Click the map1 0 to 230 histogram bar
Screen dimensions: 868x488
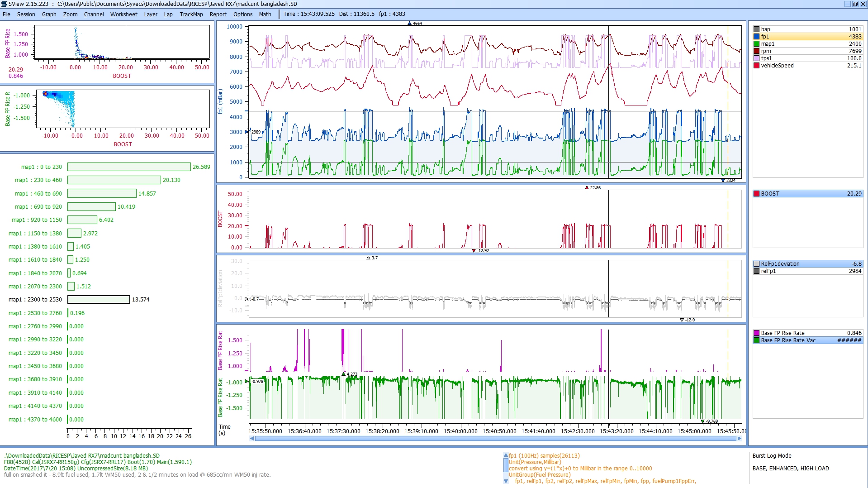click(129, 167)
